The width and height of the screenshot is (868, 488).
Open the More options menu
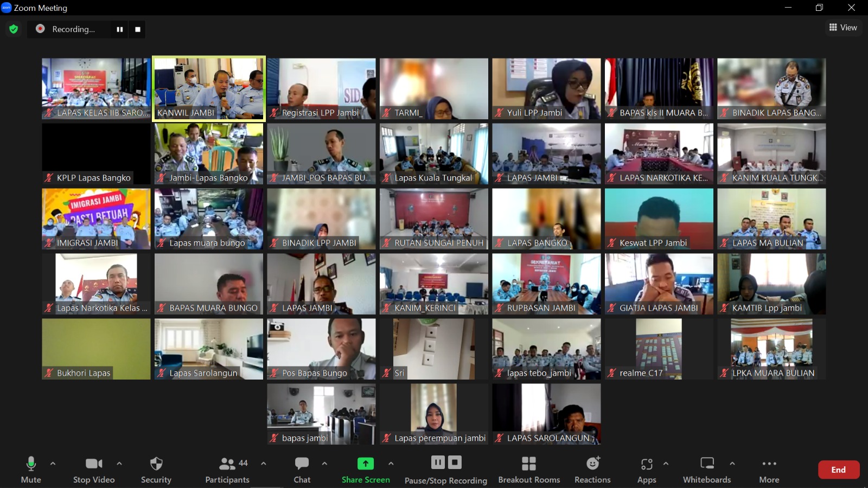pos(769,470)
